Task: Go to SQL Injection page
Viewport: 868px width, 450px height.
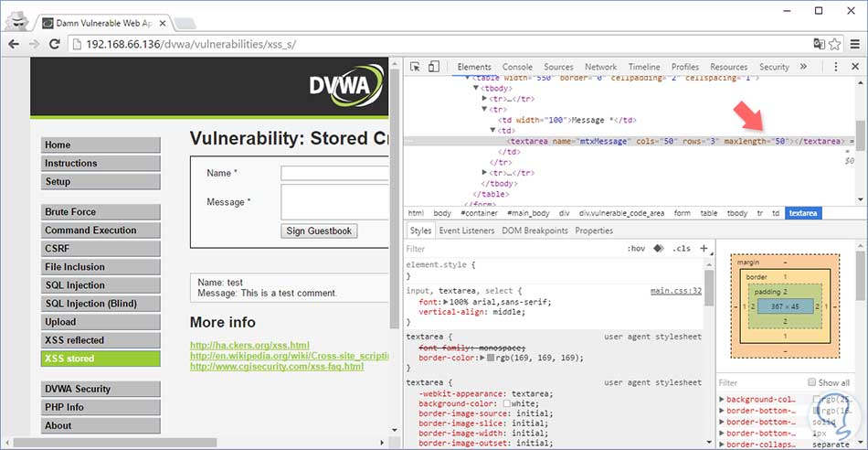Action: (x=101, y=284)
